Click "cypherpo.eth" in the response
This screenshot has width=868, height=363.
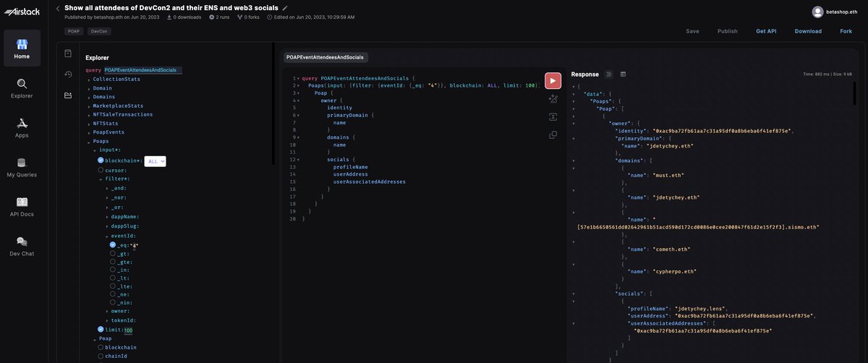pyautogui.click(x=674, y=271)
